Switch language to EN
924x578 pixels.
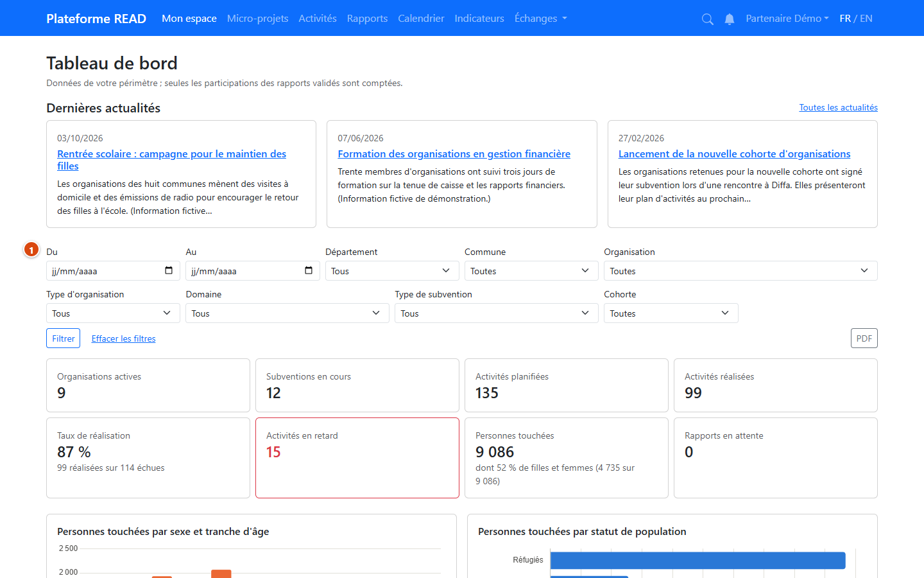[866, 19]
